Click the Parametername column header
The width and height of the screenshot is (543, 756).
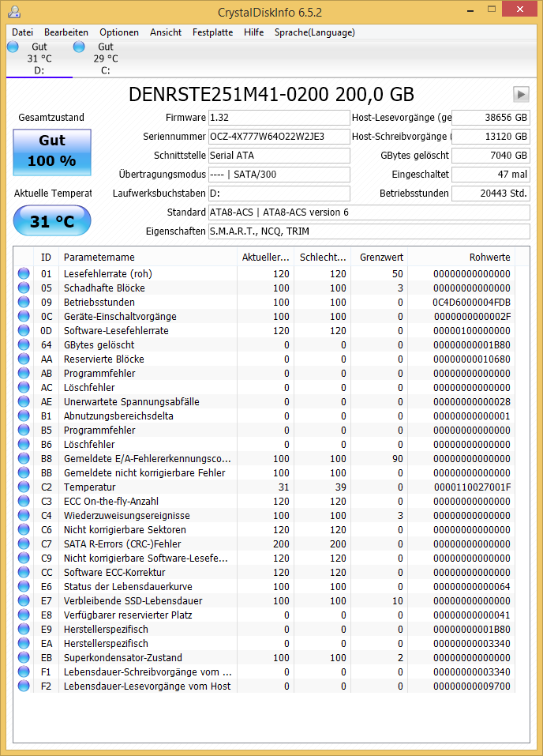(x=148, y=257)
